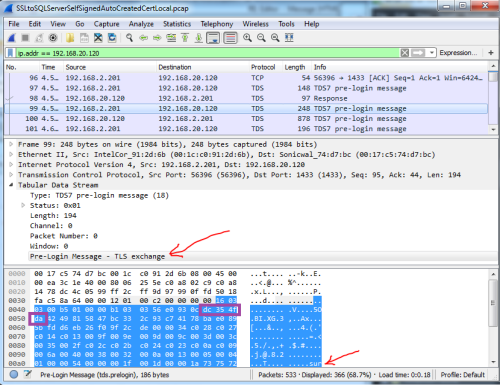
Task: Expand Transmission Control Protocol node
Action: click(x=11, y=175)
